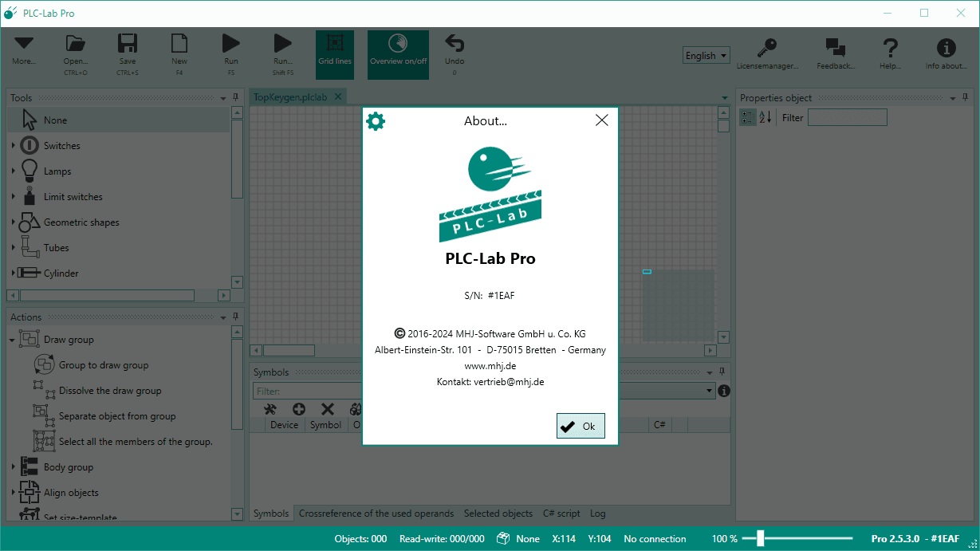Pin the Tools panel
The image size is (980, 551).
click(x=235, y=97)
